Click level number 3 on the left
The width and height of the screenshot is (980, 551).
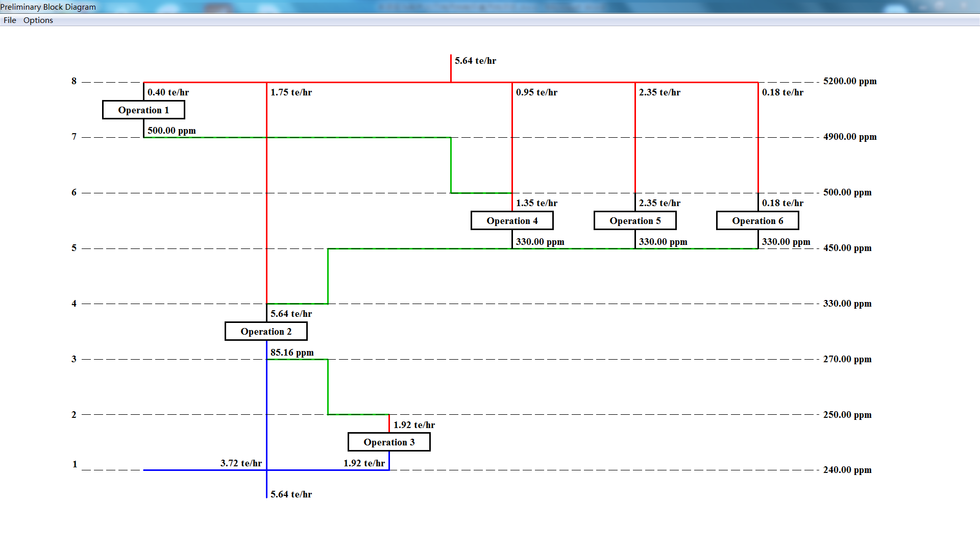[x=74, y=359]
